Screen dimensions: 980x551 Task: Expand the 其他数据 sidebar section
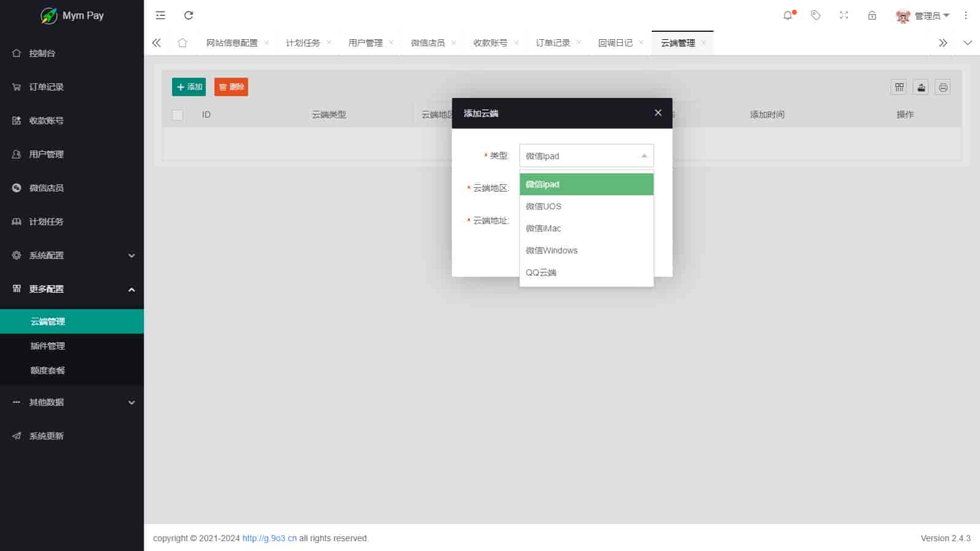tap(72, 402)
